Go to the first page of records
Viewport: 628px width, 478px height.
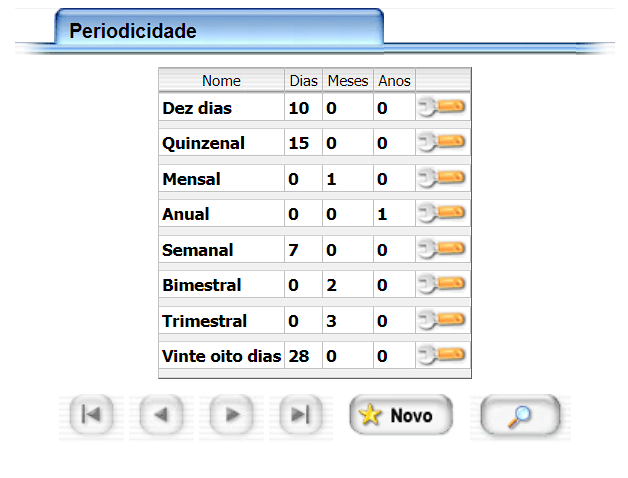(91, 415)
